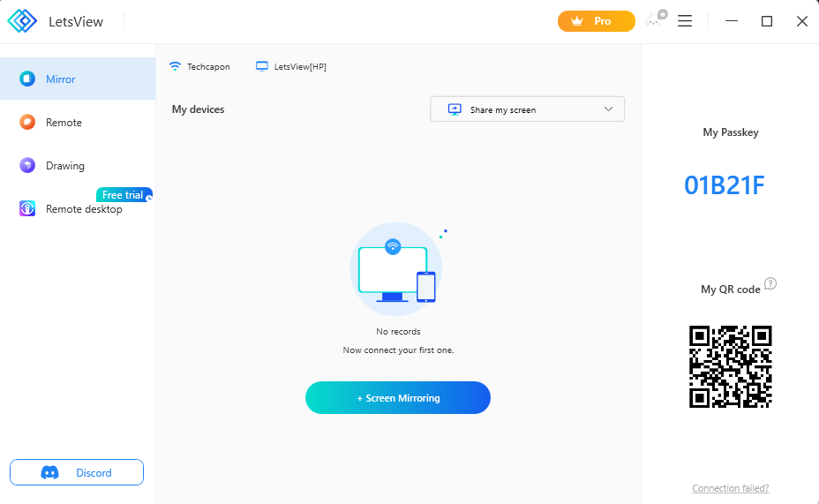Click the passkey code 01B21F
819x504 pixels.
tap(725, 185)
